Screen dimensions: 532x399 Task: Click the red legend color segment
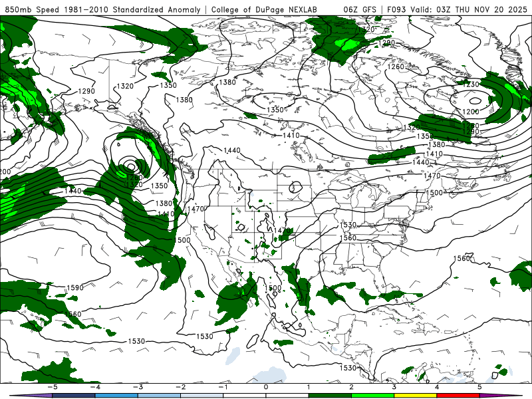click(458, 396)
